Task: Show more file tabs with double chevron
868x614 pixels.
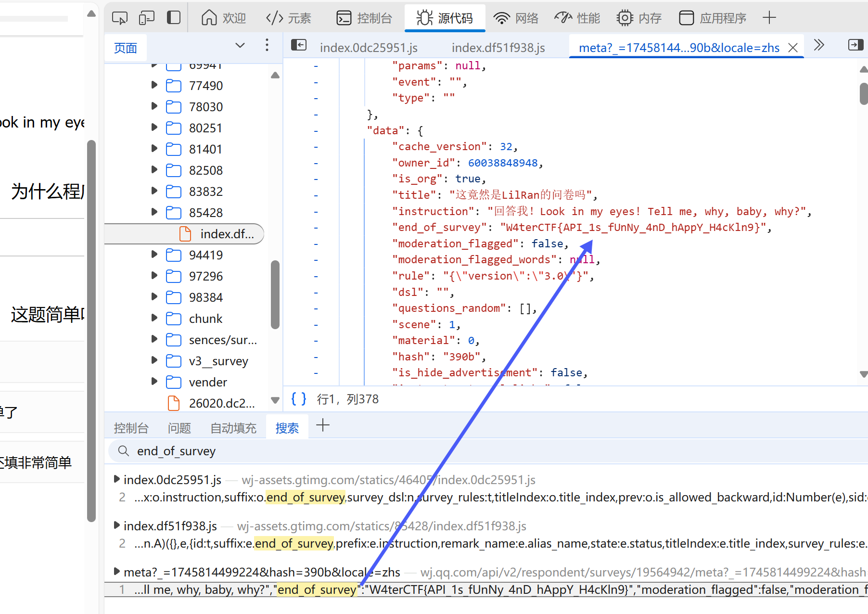Action: (819, 45)
